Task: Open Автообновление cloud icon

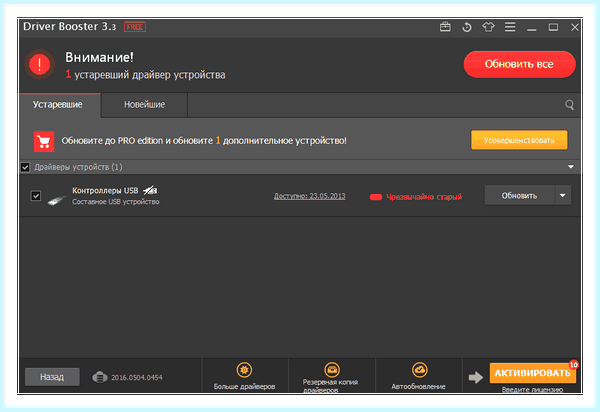Action: point(419,370)
